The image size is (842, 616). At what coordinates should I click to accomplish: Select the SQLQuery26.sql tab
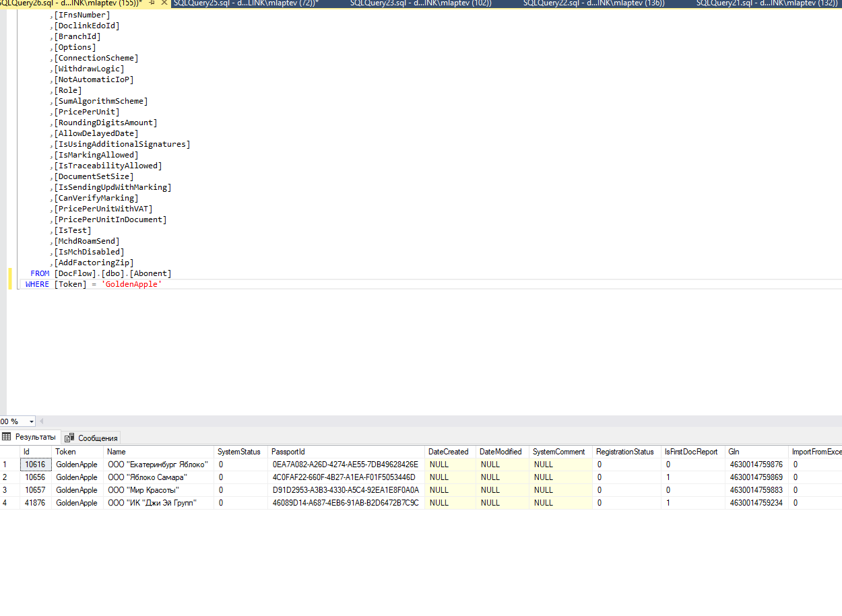71,3
